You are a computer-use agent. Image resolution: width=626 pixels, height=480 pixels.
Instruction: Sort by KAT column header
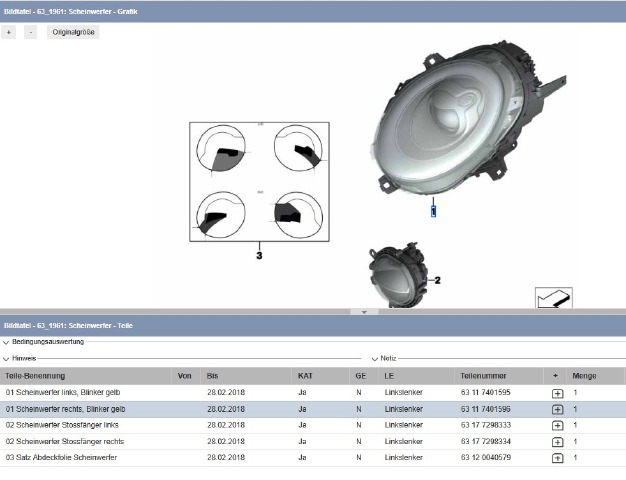[321, 376]
